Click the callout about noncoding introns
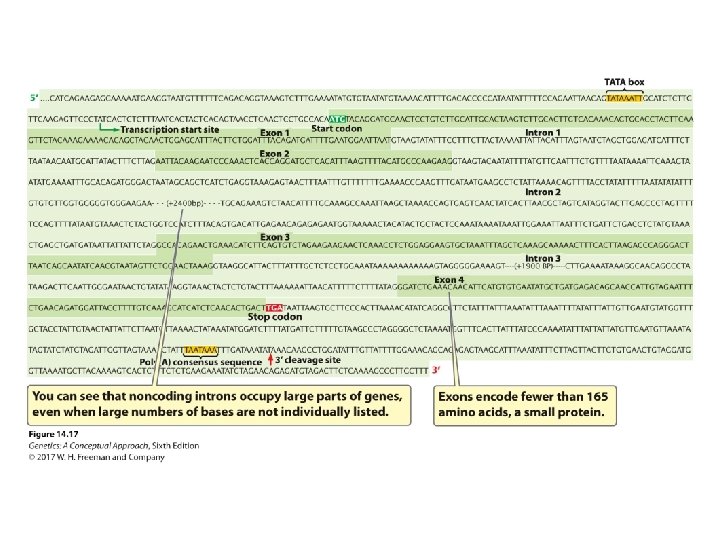Viewport: 720px width, 540px height. tap(219, 405)
